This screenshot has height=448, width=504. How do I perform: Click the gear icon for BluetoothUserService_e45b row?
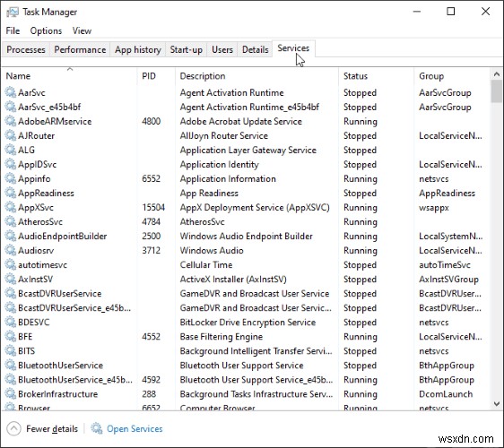tap(11, 379)
